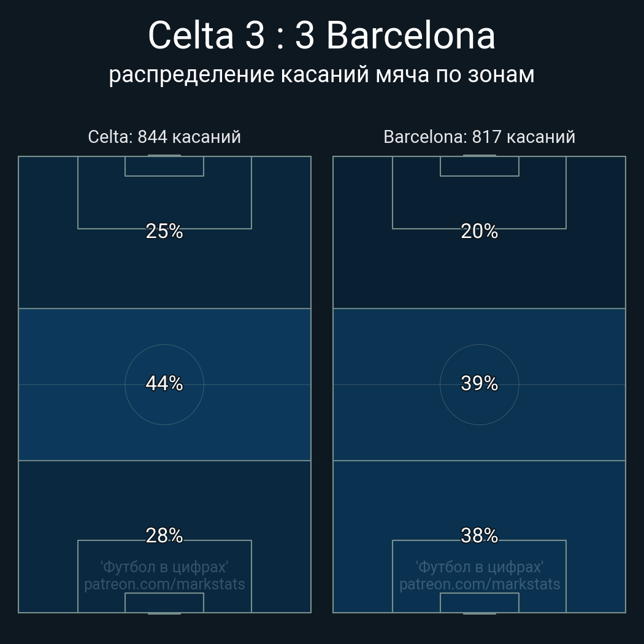The height and width of the screenshot is (644, 644).
Task: Select the "Celta: 844 касаний" label
Action: click(164, 137)
